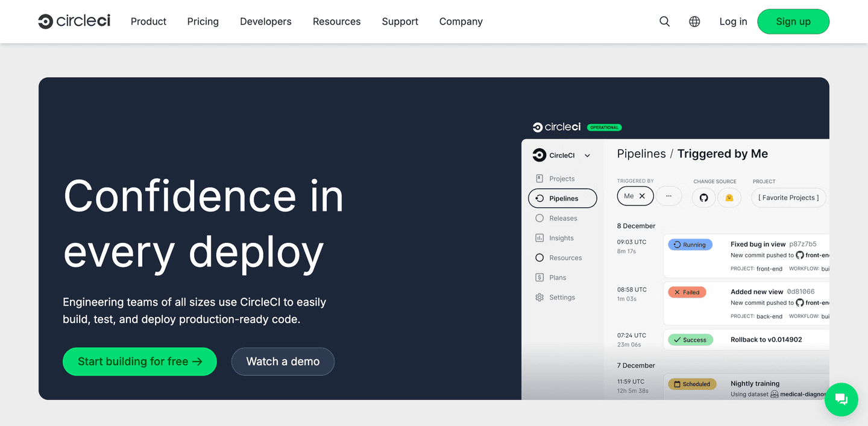Click the ellipsis triggered-by filter button
Screen dimensions: 868x426
(x=668, y=196)
